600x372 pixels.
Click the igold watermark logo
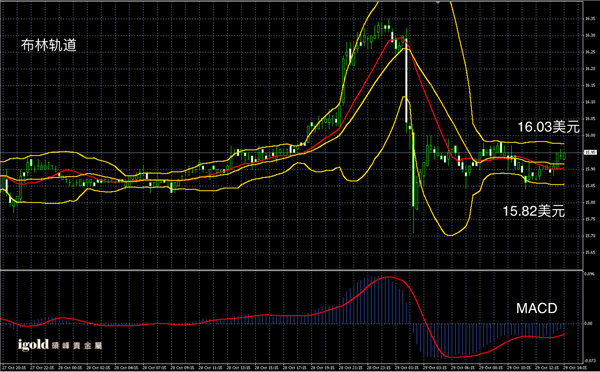pos(60,344)
